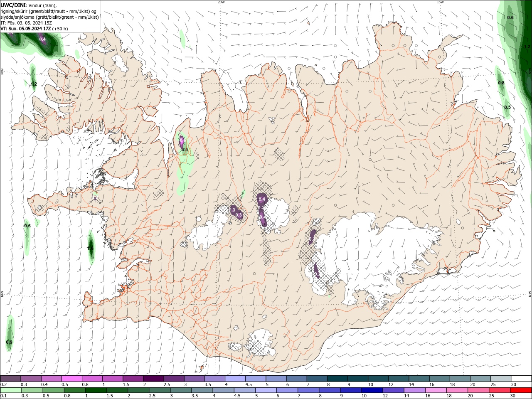Click the 0.9 value in southwest ocean

tap(9, 342)
